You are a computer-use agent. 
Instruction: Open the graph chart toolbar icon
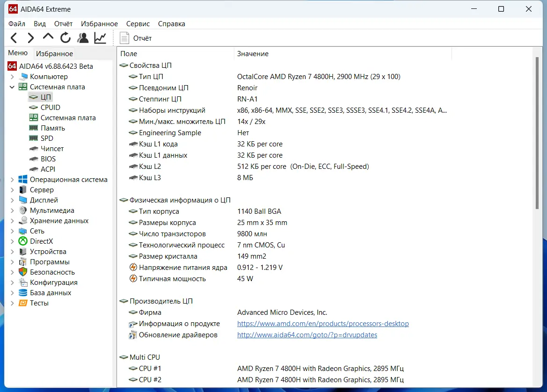click(100, 38)
